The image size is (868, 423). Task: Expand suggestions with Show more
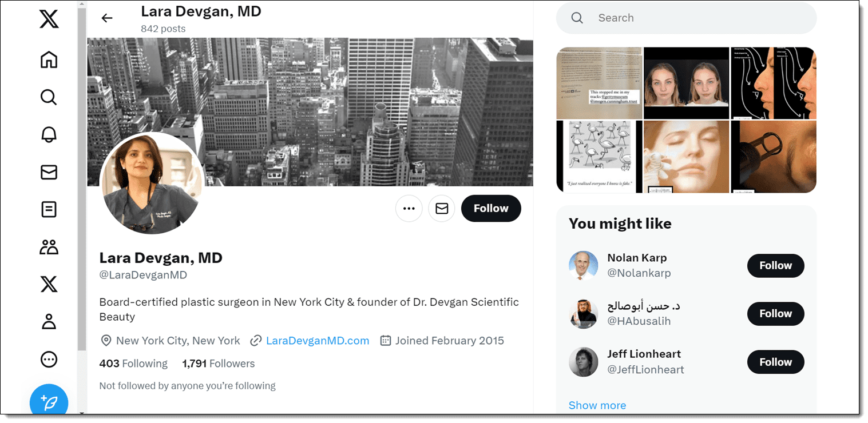597,405
